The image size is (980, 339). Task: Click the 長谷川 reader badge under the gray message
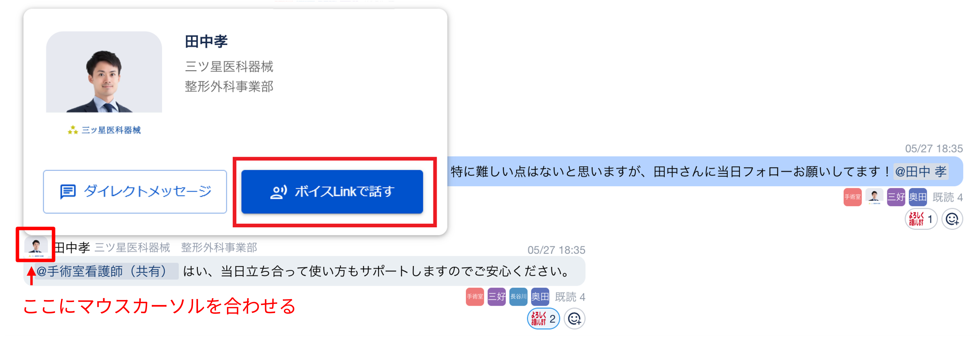[518, 297]
